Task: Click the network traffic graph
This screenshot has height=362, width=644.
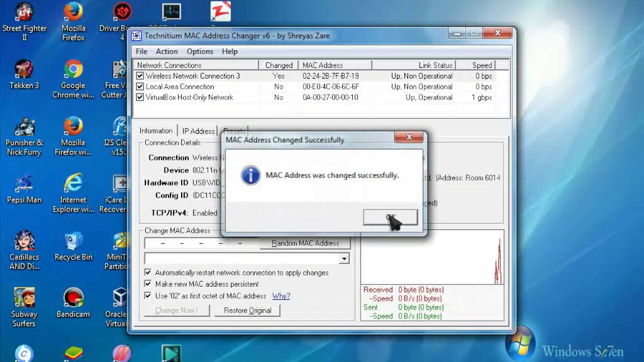Action: tap(432, 257)
